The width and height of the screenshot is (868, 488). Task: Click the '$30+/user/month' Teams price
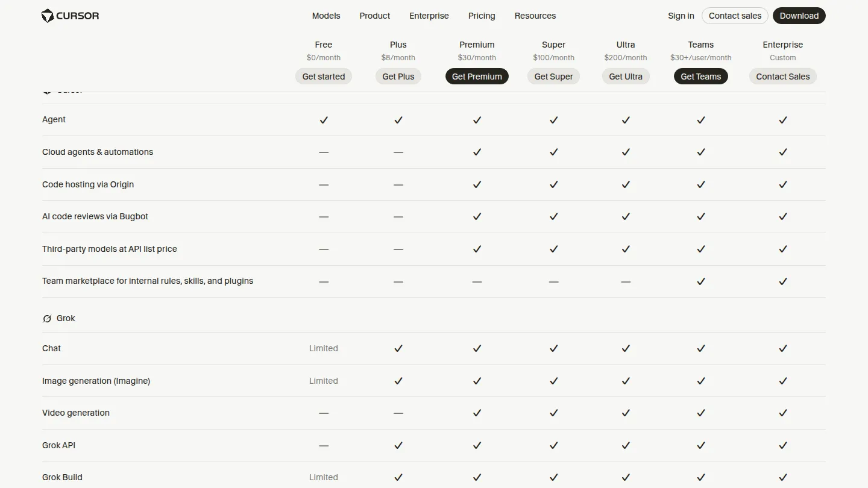[x=701, y=58]
